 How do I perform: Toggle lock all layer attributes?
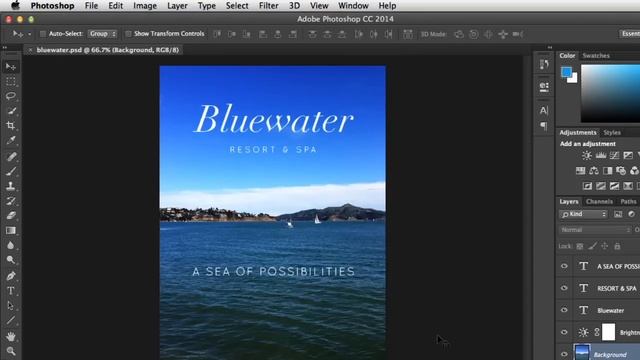click(617, 246)
